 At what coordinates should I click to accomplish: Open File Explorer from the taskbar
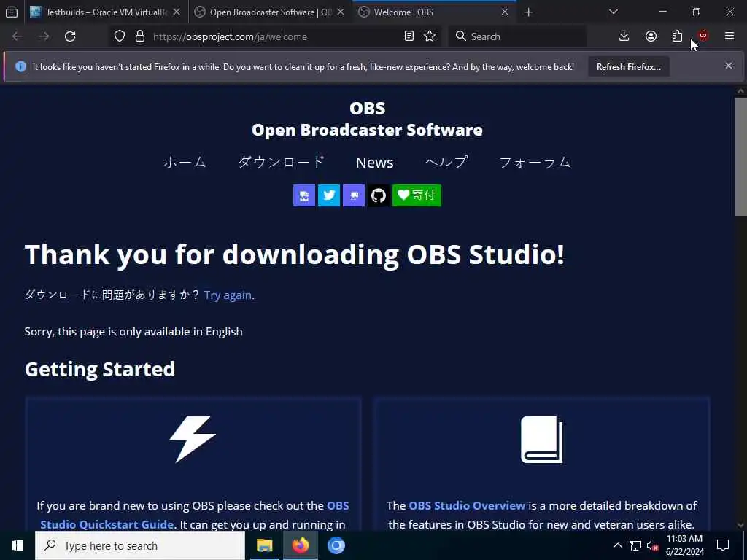(x=264, y=545)
